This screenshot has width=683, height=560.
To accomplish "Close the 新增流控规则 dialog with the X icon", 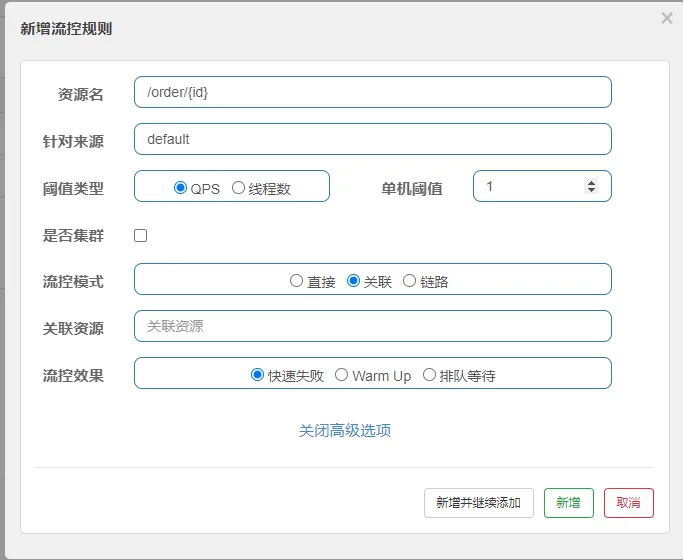I will coord(667,18).
